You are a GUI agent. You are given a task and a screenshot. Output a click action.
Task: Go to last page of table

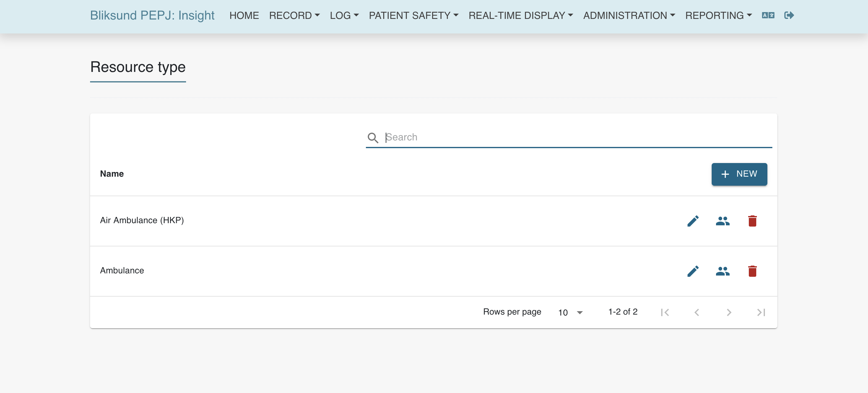click(761, 312)
